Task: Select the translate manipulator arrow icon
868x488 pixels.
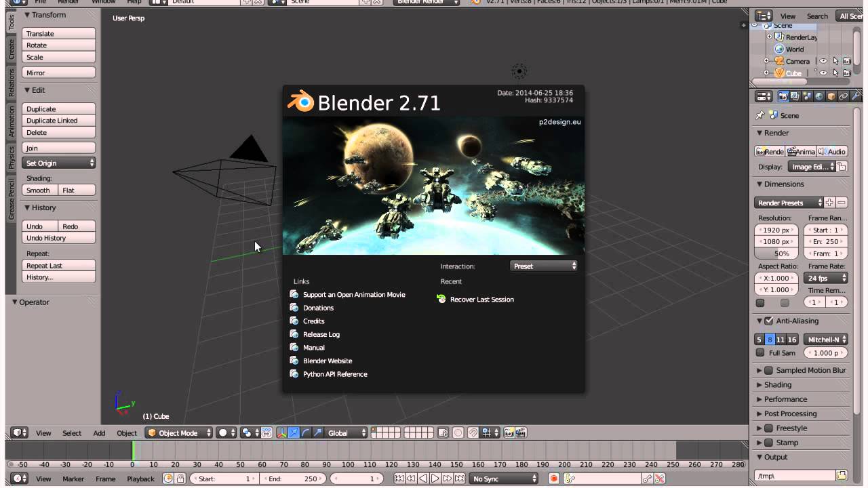Action: click(x=294, y=432)
